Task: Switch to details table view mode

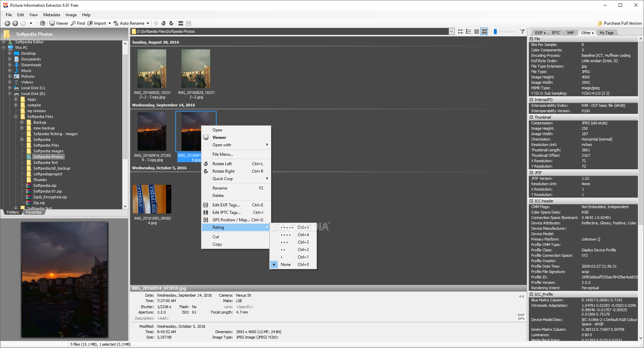Action: 476,31
